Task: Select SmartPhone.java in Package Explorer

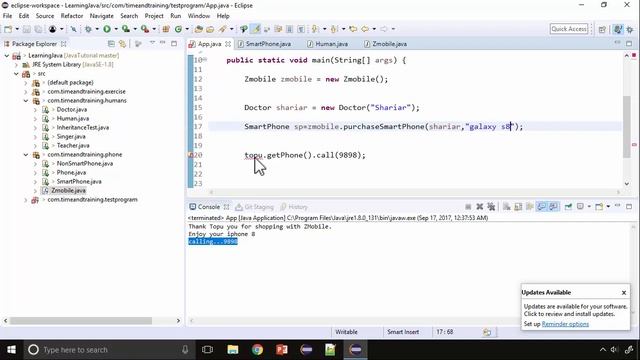Action: pyautogui.click(x=79, y=182)
